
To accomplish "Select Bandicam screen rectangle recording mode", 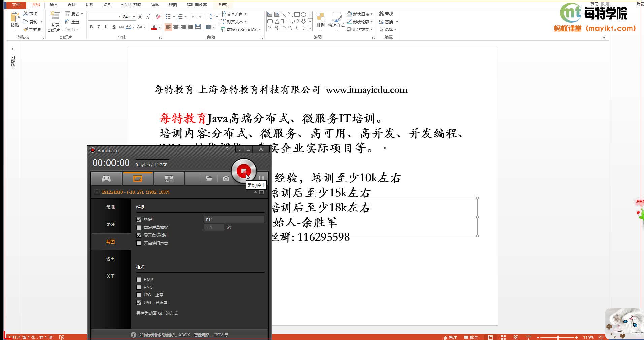I will pos(138,179).
